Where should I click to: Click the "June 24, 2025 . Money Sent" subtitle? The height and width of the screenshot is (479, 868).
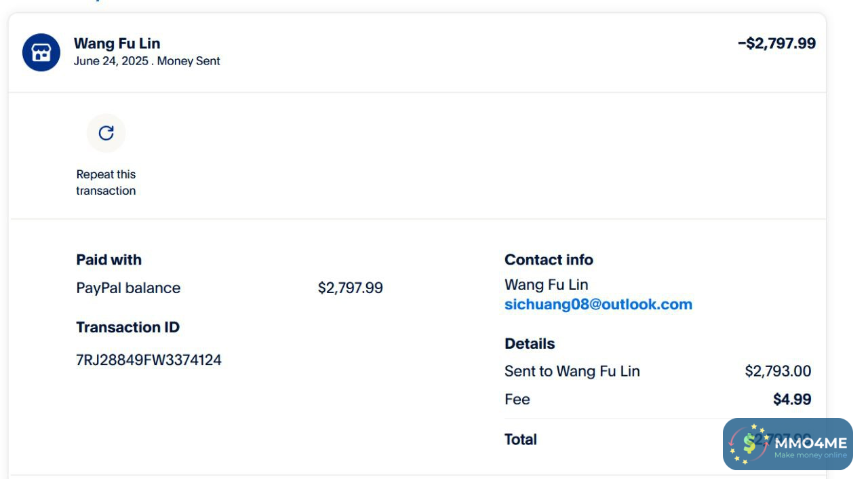146,61
